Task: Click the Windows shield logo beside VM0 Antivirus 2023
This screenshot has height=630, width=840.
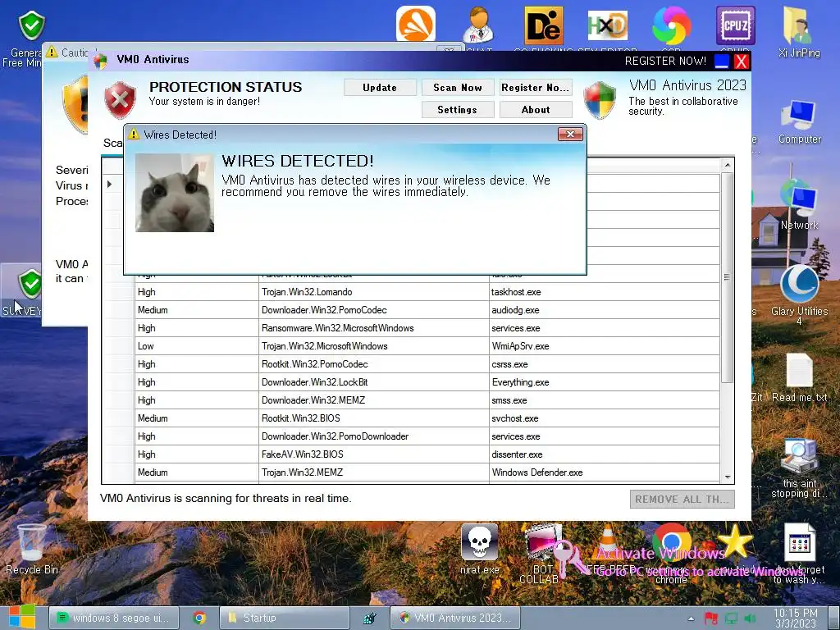Action: coord(600,99)
